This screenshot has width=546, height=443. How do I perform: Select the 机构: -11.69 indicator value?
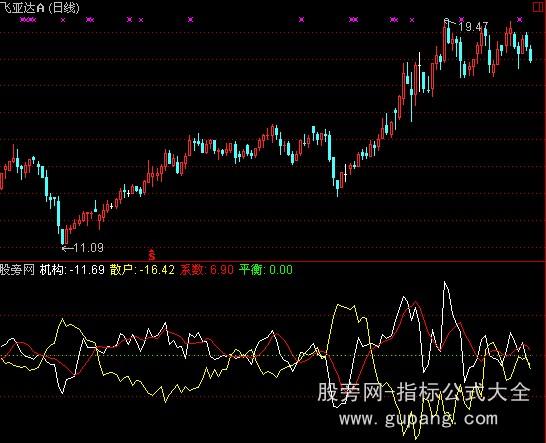[72, 270]
